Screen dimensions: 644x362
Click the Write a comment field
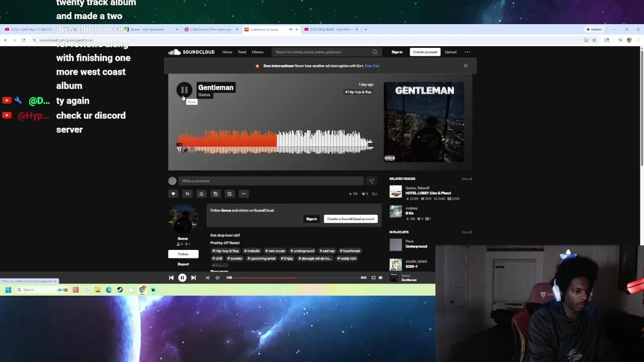pos(271,181)
